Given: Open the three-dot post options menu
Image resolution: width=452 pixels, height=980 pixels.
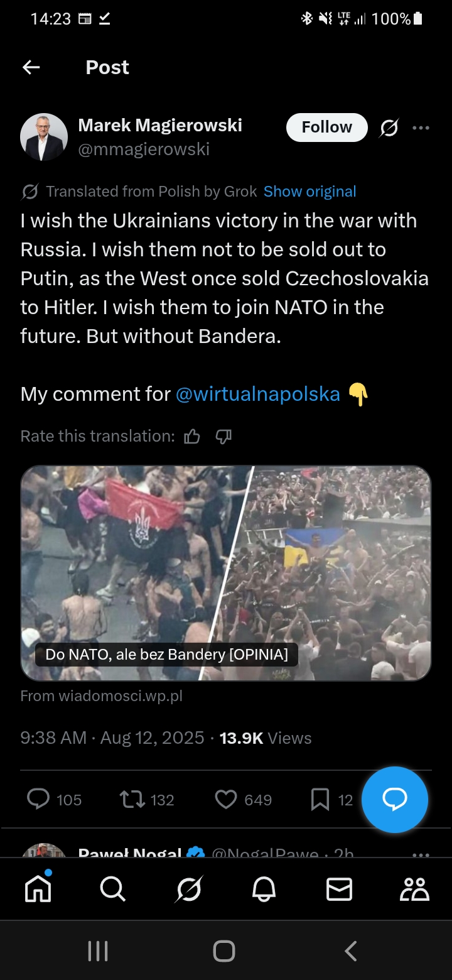Looking at the screenshot, I should tap(421, 128).
